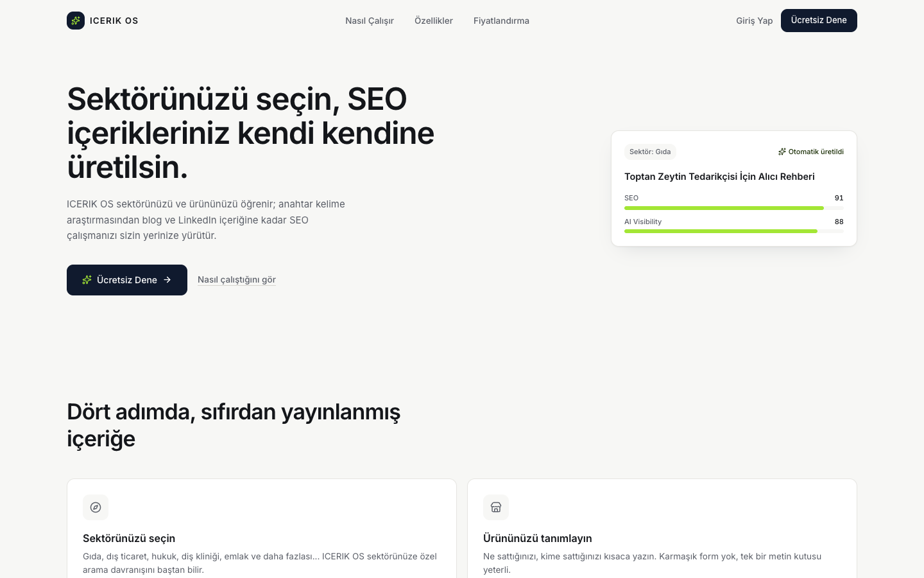Click the Dört adımda section heading
924x578 pixels.
(234, 425)
